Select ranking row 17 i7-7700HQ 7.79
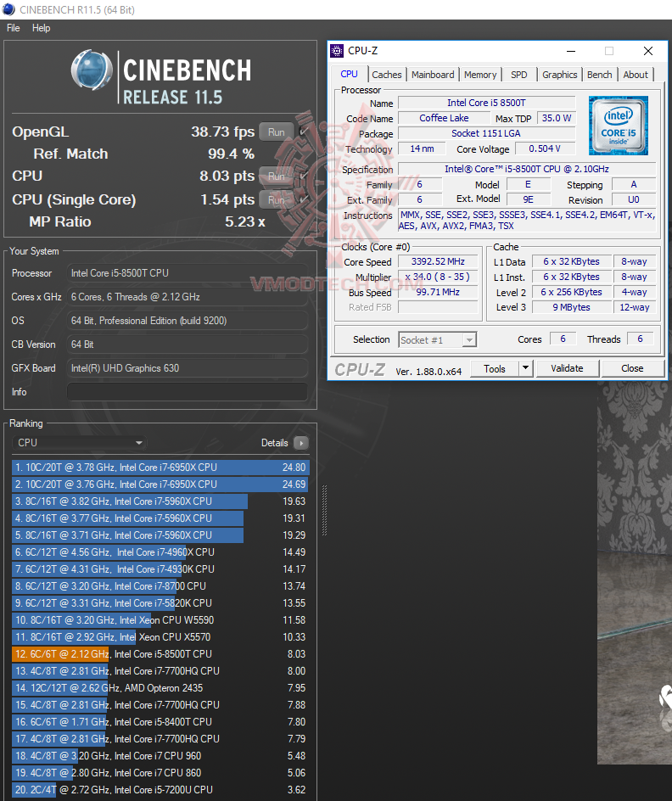The width and height of the screenshot is (672, 801). click(160, 739)
